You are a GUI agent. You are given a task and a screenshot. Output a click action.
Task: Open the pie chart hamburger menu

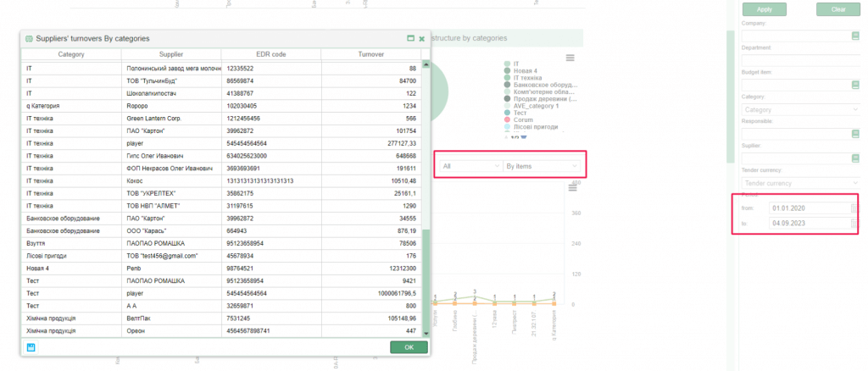(570, 58)
